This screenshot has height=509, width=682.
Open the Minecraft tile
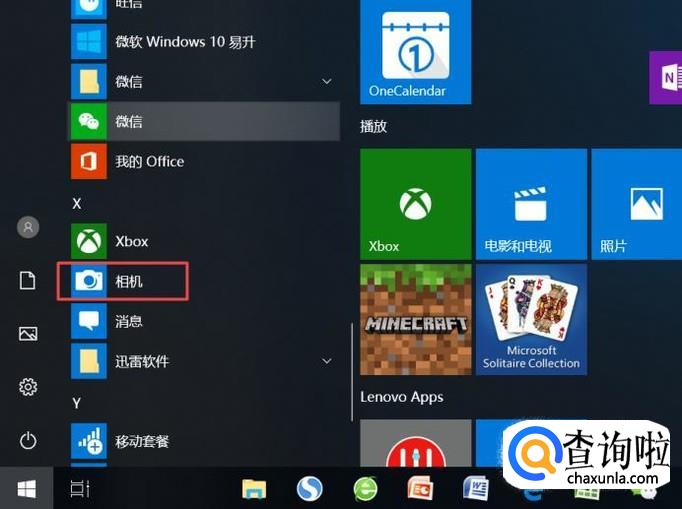click(415, 319)
